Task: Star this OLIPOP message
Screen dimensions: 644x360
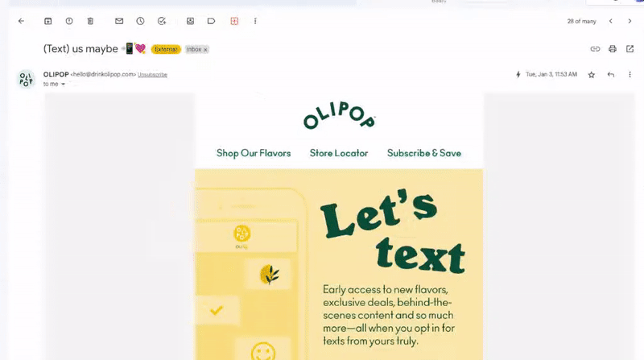Action: pyautogui.click(x=592, y=74)
